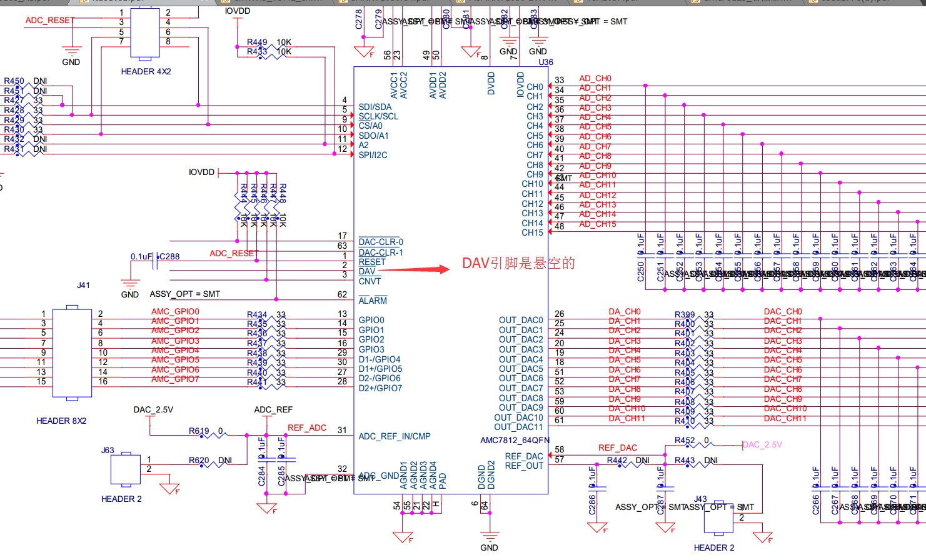Select the J41 header symbol body
This screenshot has height=560, width=926.
point(72,352)
